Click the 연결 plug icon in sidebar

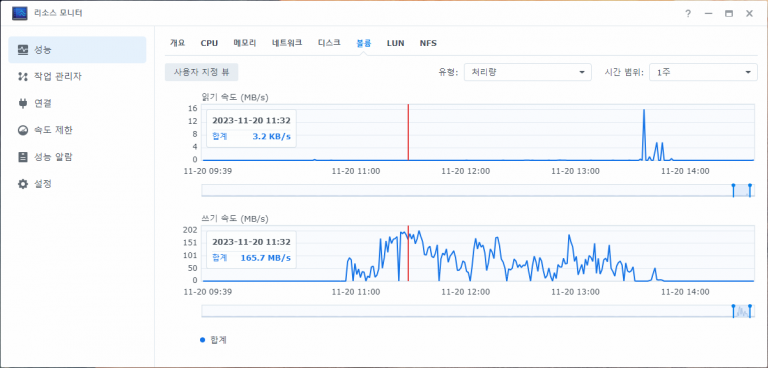pos(23,103)
